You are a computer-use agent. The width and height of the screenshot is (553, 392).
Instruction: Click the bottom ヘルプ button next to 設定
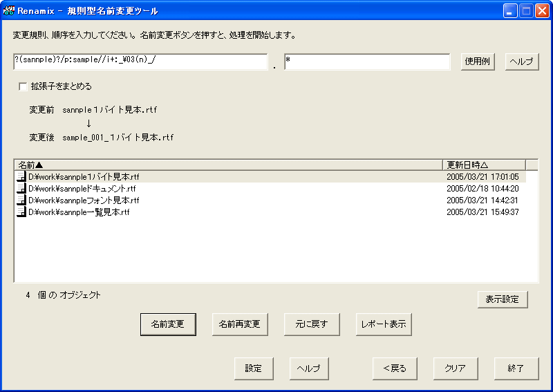click(x=309, y=368)
